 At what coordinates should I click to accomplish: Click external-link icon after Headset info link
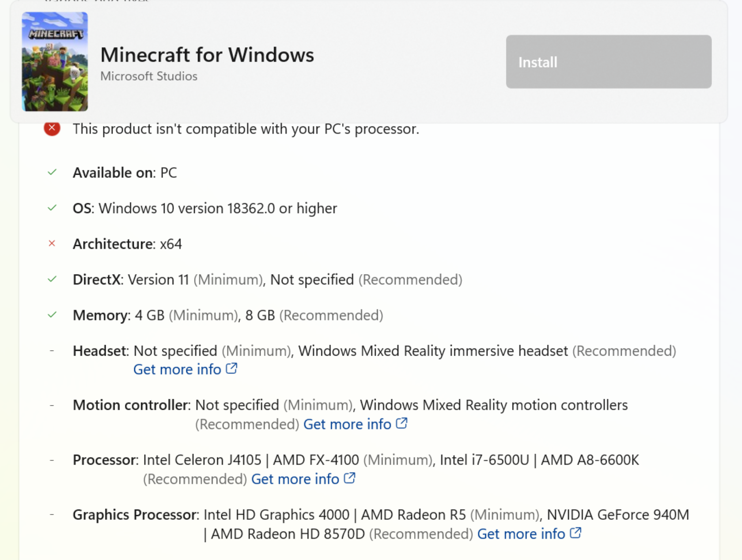point(231,368)
